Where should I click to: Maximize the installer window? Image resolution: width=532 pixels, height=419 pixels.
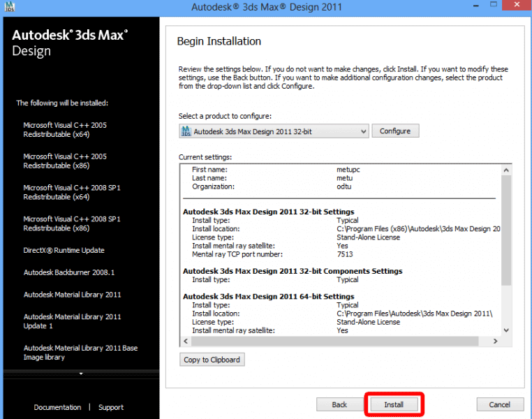click(494, 5)
